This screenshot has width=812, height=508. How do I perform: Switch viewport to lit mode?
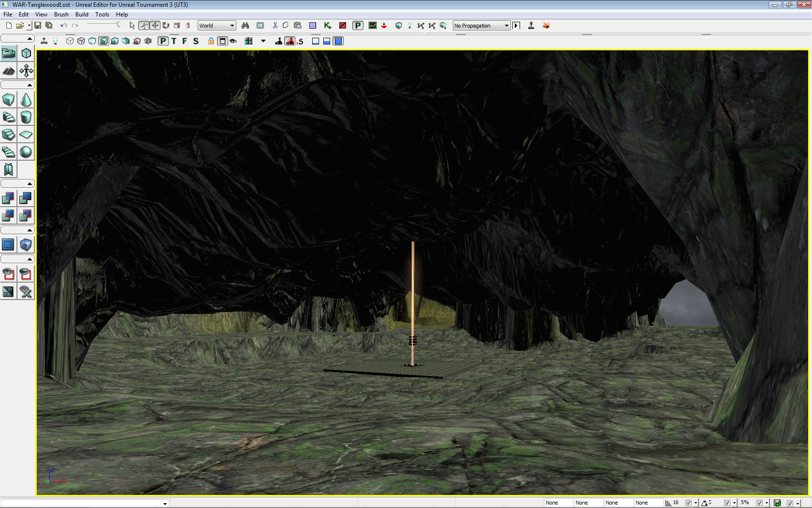[x=103, y=41]
